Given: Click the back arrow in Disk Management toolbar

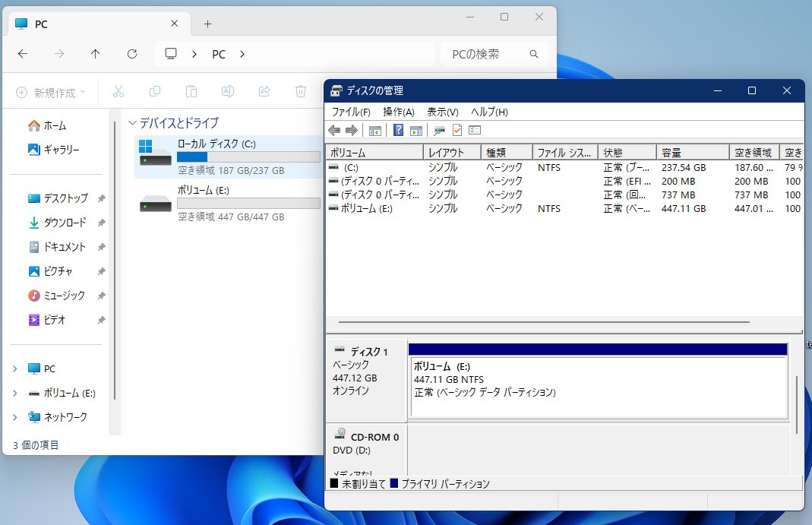Looking at the screenshot, I should click(x=334, y=131).
